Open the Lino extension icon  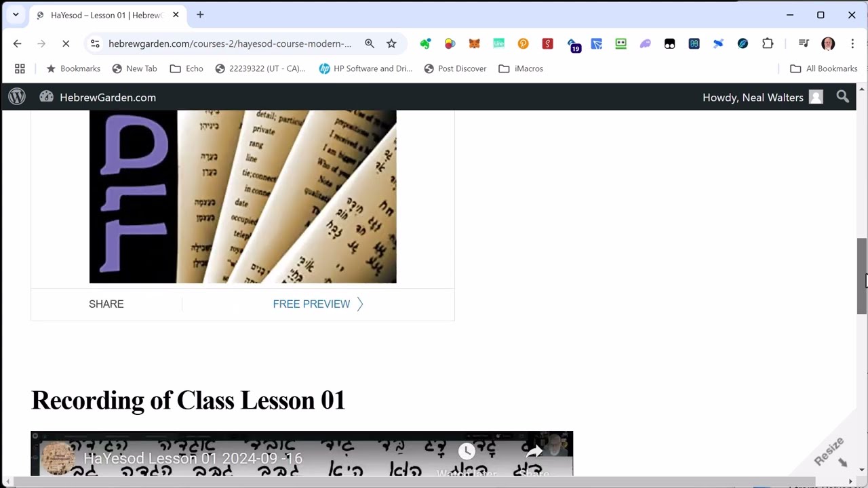(x=499, y=43)
